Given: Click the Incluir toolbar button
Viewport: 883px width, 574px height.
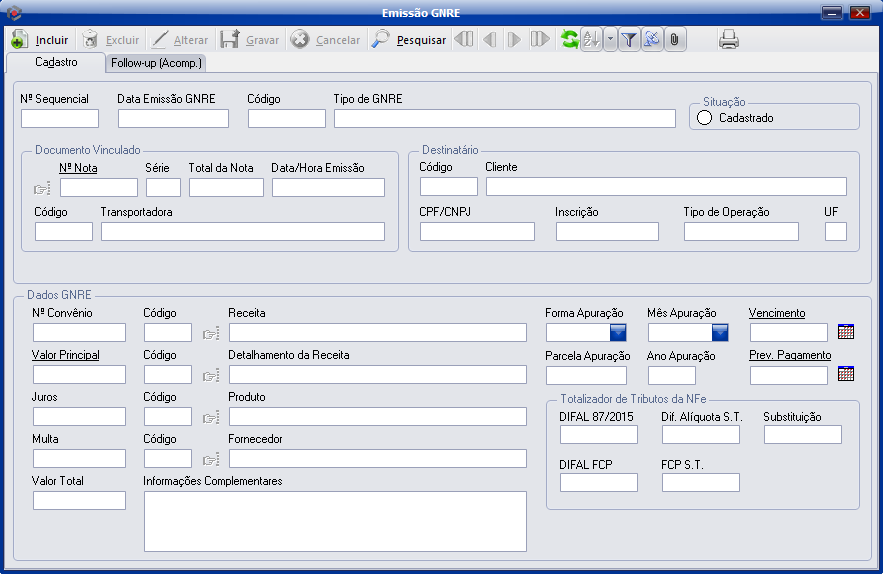Looking at the screenshot, I should [x=40, y=40].
